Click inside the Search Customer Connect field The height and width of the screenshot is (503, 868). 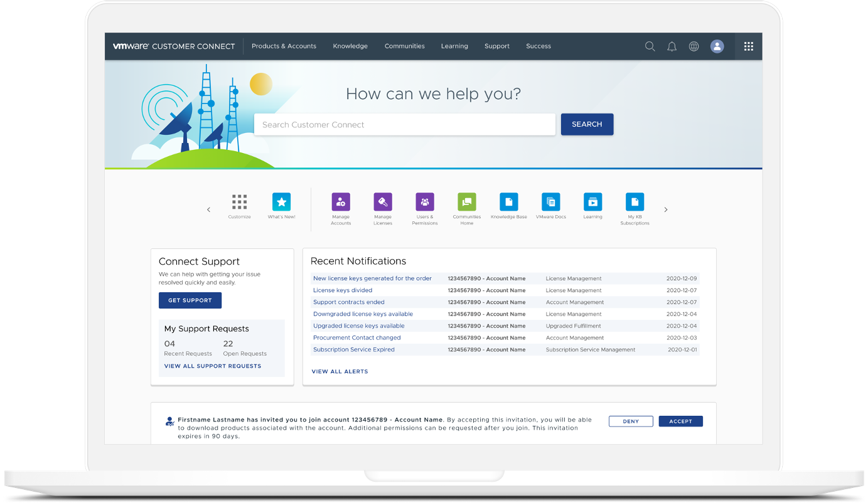pyautogui.click(x=404, y=124)
